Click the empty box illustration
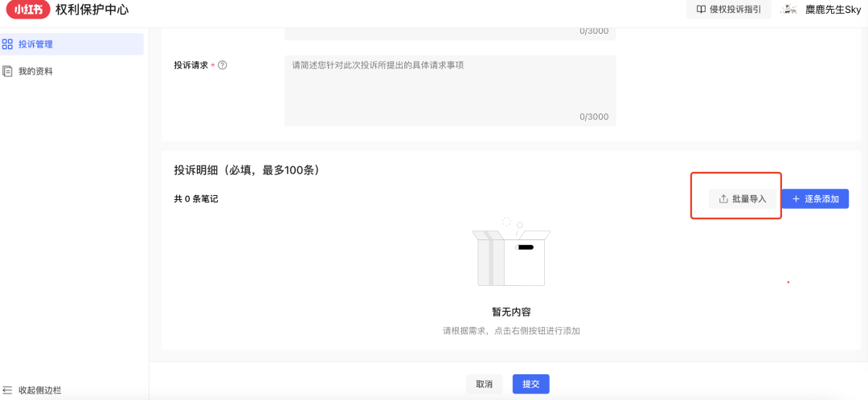The image size is (868, 400). click(x=511, y=255)
